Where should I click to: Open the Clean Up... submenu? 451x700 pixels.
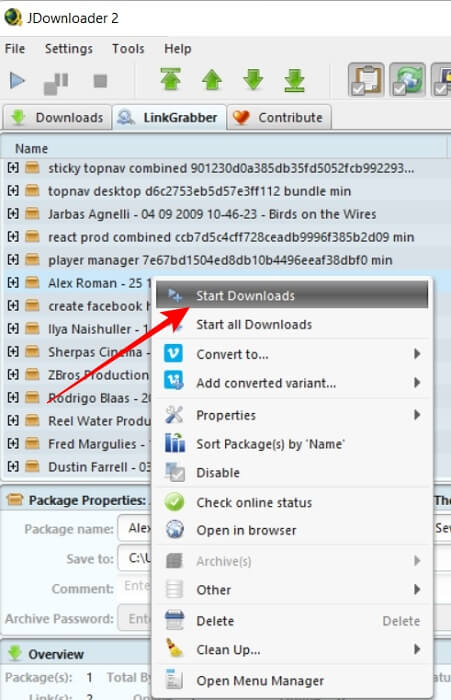(x=292, y=650)
